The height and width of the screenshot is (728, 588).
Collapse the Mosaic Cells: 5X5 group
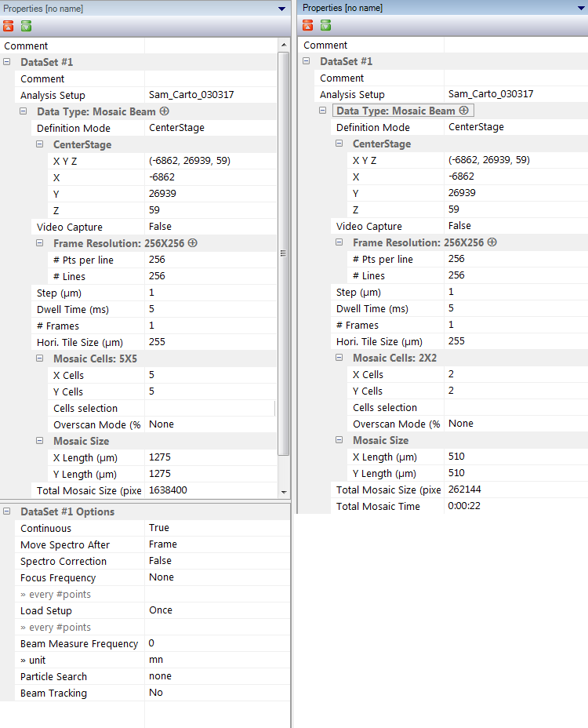[x=40, y=359]
